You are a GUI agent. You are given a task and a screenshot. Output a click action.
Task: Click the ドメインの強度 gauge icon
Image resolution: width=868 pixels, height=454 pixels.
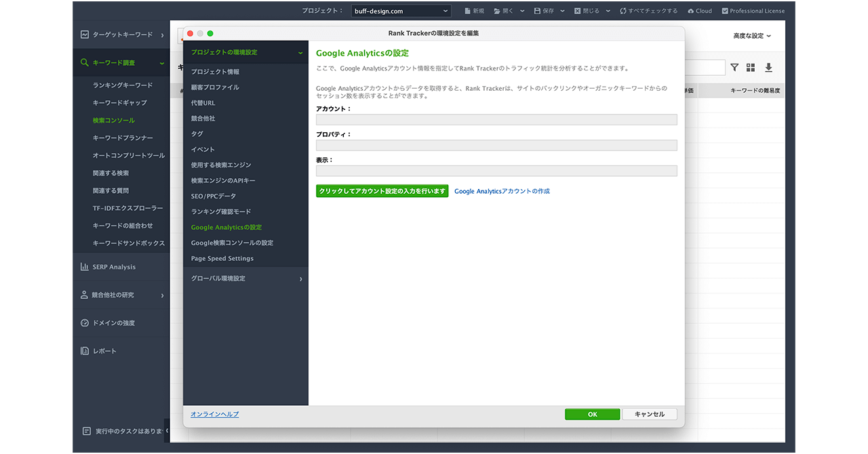click(85, 323)
